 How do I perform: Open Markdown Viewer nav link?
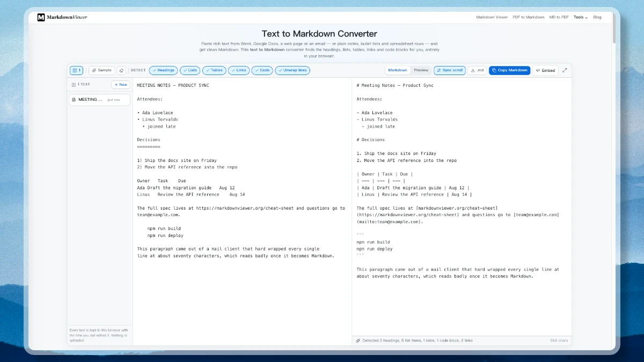tap(492, 17)
